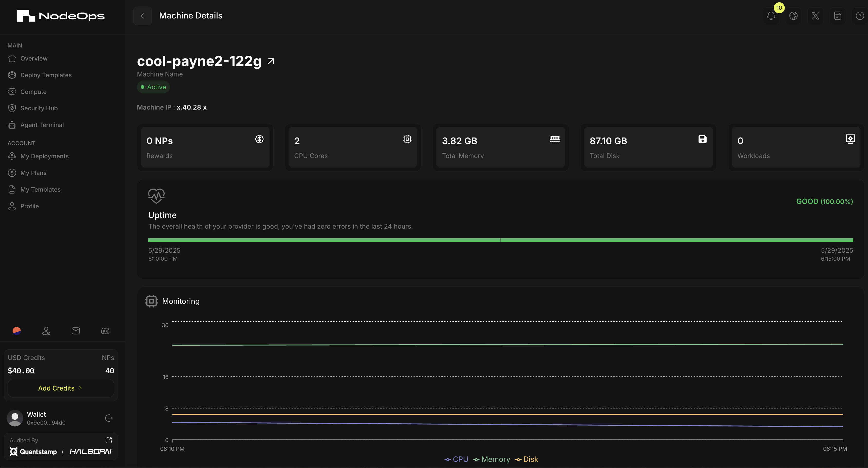The width and height of the screenshot is (868, 468).
Task: Click the email contact icon in the sidebar
Action: click(76, 331)
